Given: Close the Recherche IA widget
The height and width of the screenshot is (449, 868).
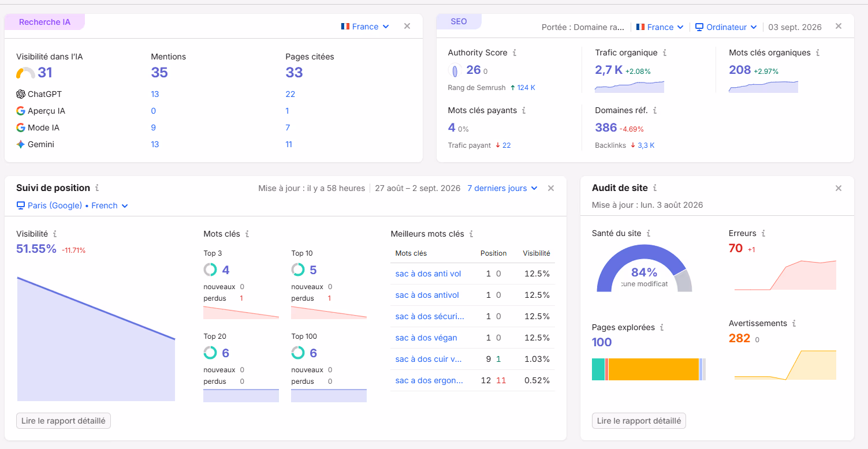Looking at the screenshot, I should (407, 26).
